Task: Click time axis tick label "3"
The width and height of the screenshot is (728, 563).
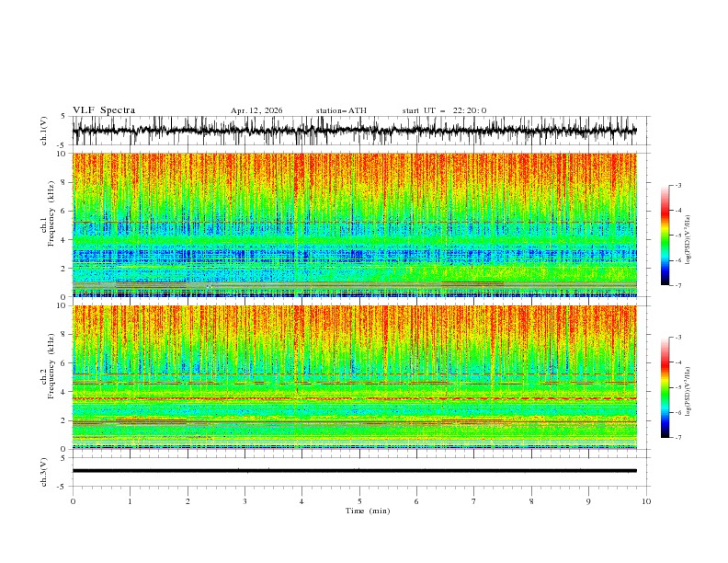Action: [245, 501]
